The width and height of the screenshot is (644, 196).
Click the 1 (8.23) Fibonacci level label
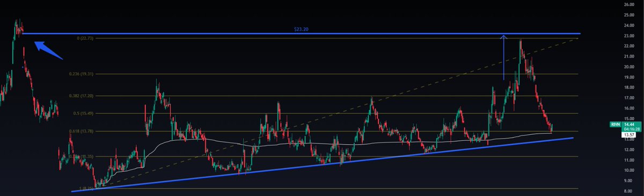tap(86, 188)
